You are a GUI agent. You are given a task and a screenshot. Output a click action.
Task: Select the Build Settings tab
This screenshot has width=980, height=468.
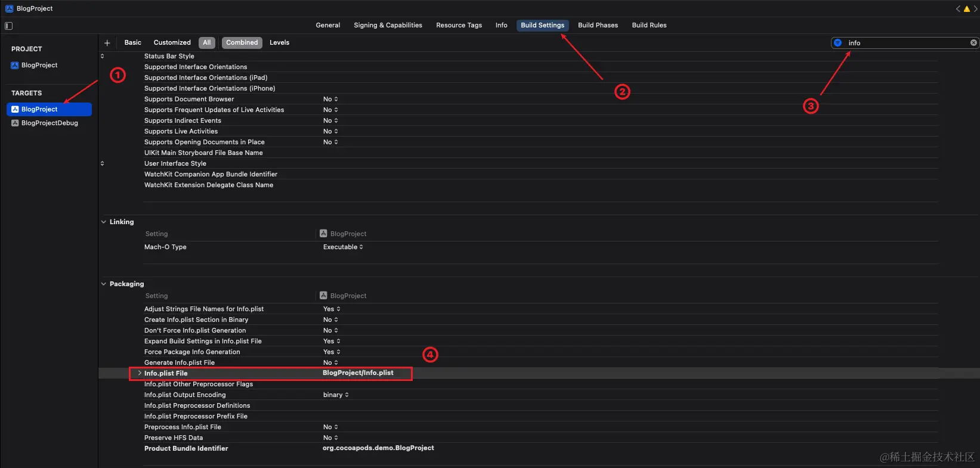[x=543, y=25]
